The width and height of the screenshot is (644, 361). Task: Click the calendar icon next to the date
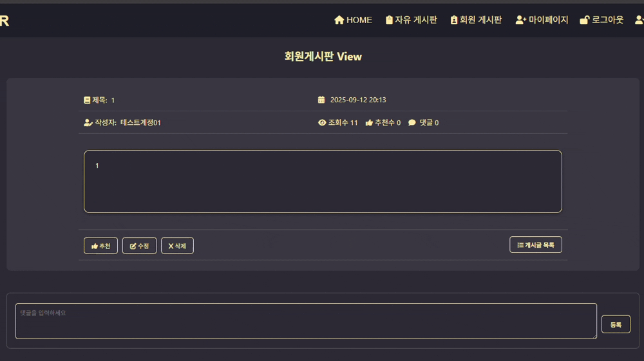pyautogui.click(x=321, y=100)
